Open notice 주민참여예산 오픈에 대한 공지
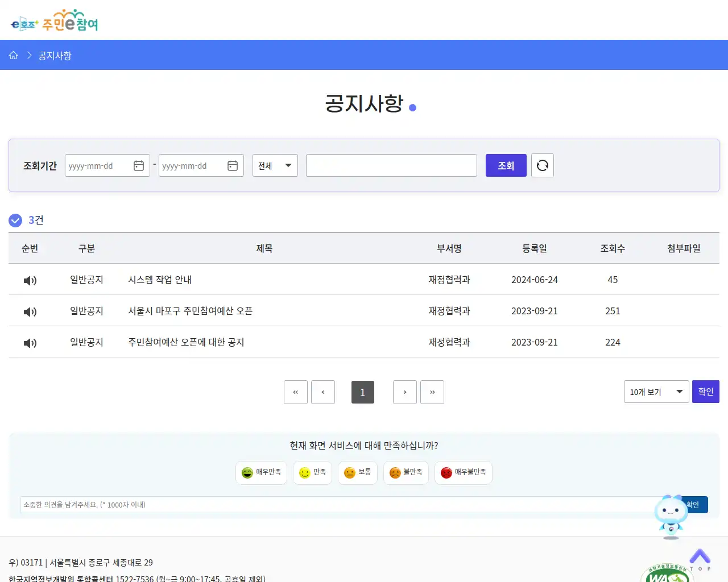Screen dimensions: 728x582 tap(186, 342)
